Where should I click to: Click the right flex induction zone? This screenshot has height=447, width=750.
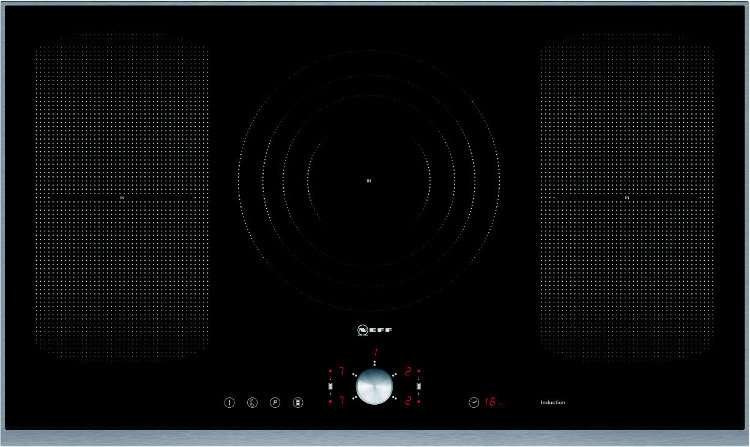[627, 196]
